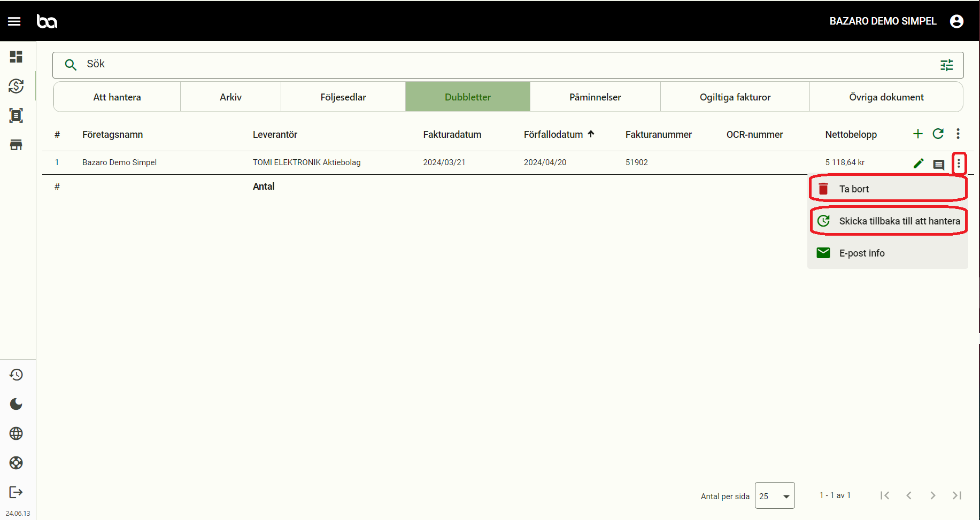Go to first page of results
980x520 pixels.
[x=885, y=495]
